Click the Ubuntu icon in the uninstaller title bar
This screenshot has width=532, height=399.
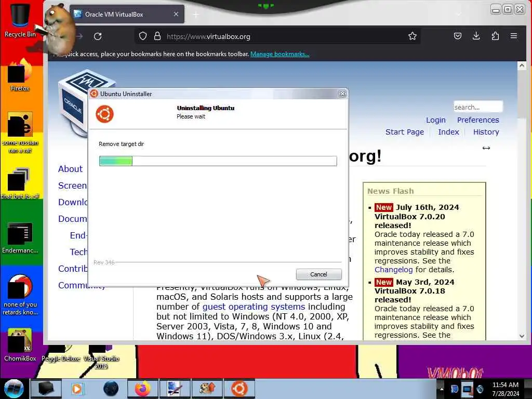tap(94, 94)
